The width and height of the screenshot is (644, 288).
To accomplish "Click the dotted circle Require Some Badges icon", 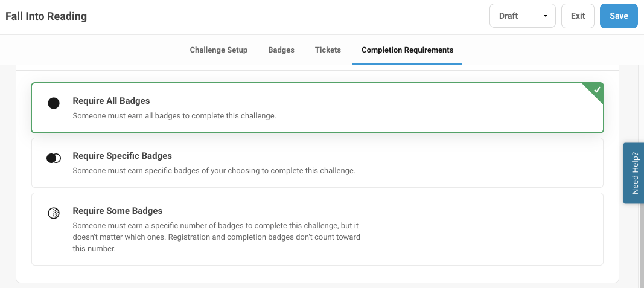I will [54, 213].
